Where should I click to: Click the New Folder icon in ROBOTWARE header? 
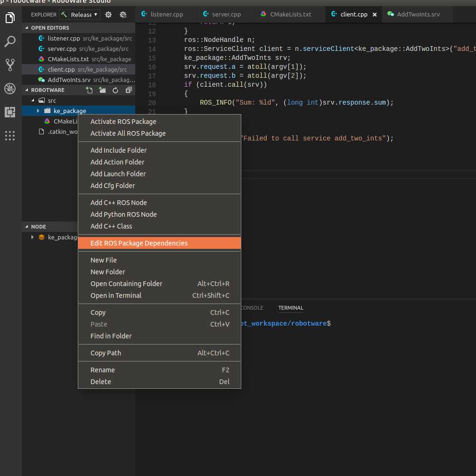[x=102, y=90]
